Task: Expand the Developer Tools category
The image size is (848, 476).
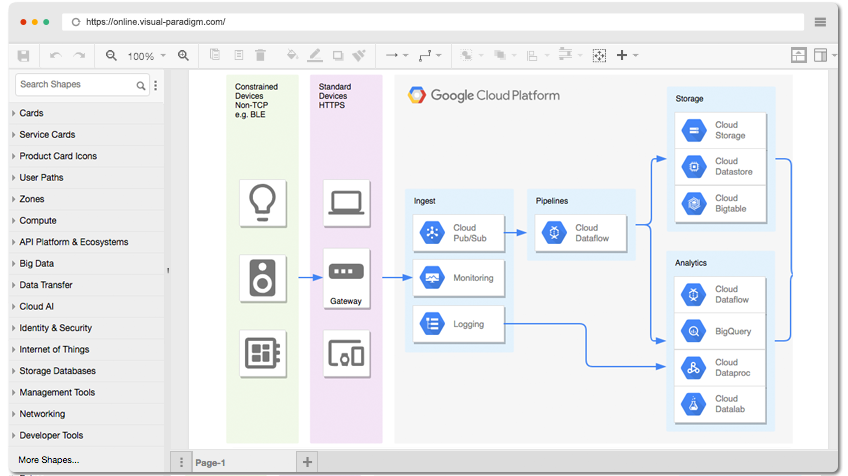Action: [87, 435]
